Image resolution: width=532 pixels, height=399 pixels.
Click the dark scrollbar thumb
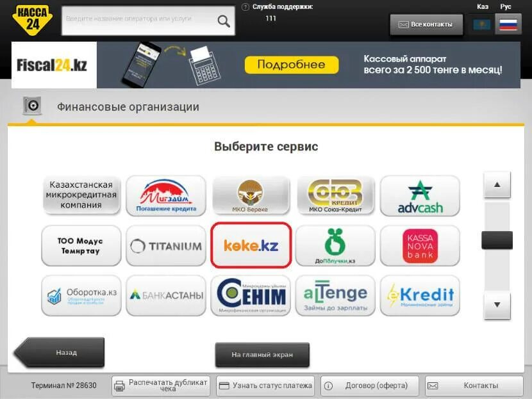[497, 240]
